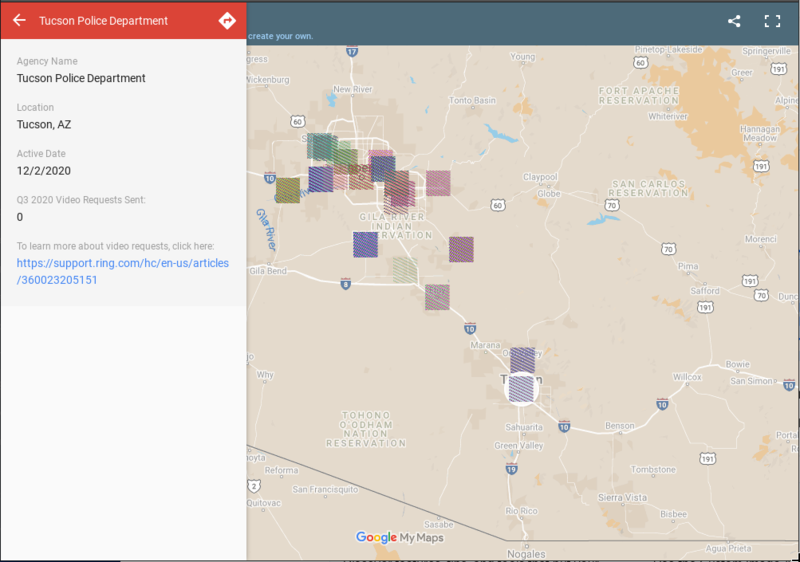The width and height of the screenshot is (800, 562).
Task: Click the Tombstone label on map
Action: tap(653, 469)
